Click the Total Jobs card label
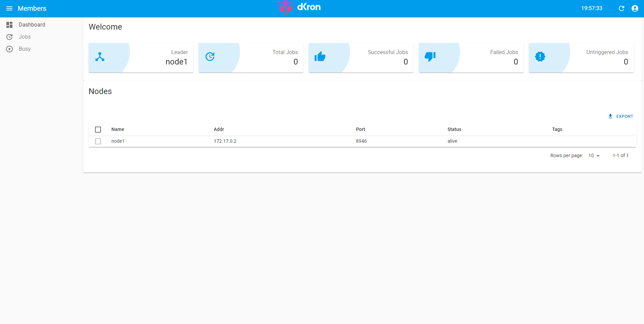The width and height of the screenshot is (644, 324). pyautogui.click(x=285, y=52)
